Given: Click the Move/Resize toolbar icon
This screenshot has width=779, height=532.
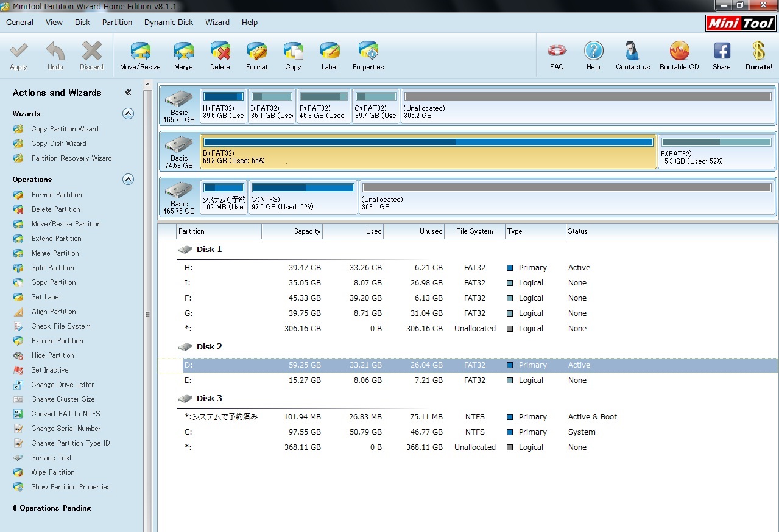Looking at the screenshot, I should [140, 55].
